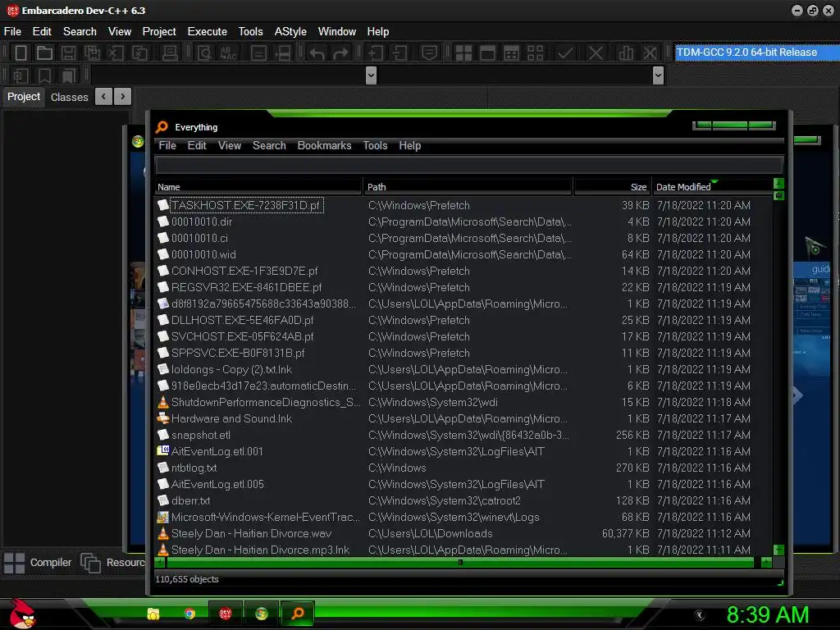Viewport: 840px width, 630px height.
Task: Click the Open file folder icon
Action: 44,52
